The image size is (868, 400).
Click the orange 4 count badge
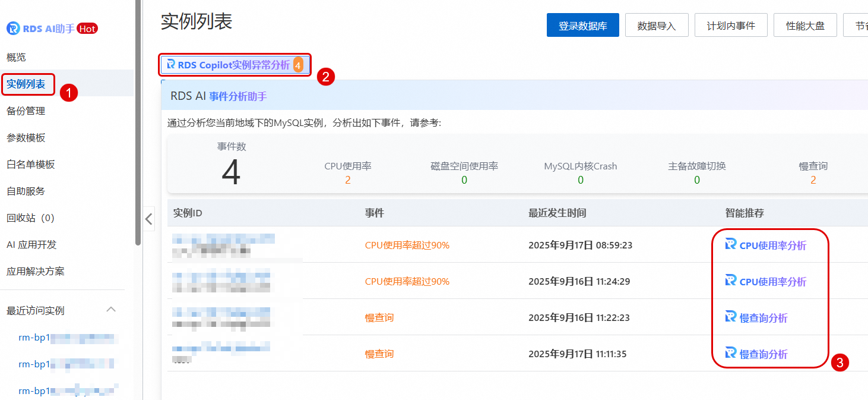coord(298,65)
